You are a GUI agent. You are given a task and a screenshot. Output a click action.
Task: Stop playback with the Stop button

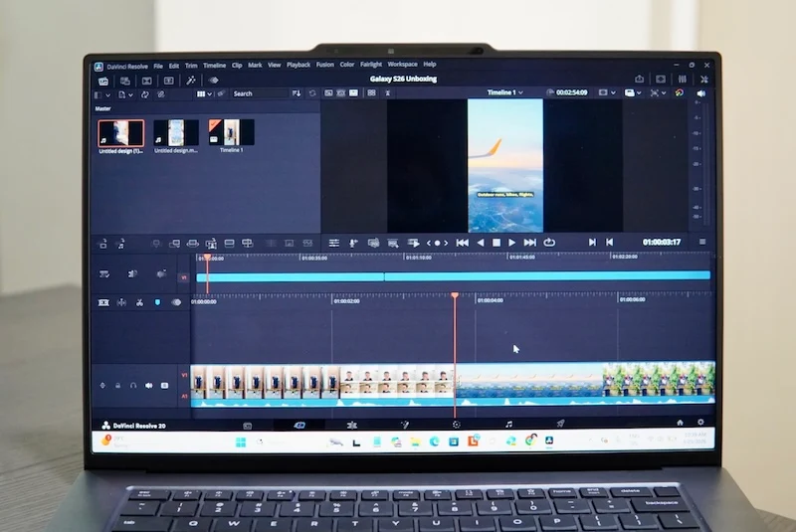496,243
